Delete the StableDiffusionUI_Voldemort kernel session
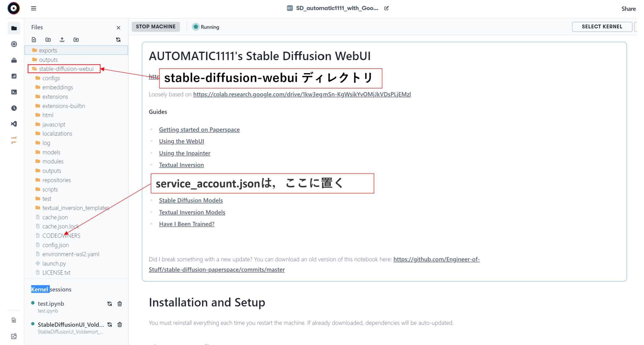 point(119,325)
